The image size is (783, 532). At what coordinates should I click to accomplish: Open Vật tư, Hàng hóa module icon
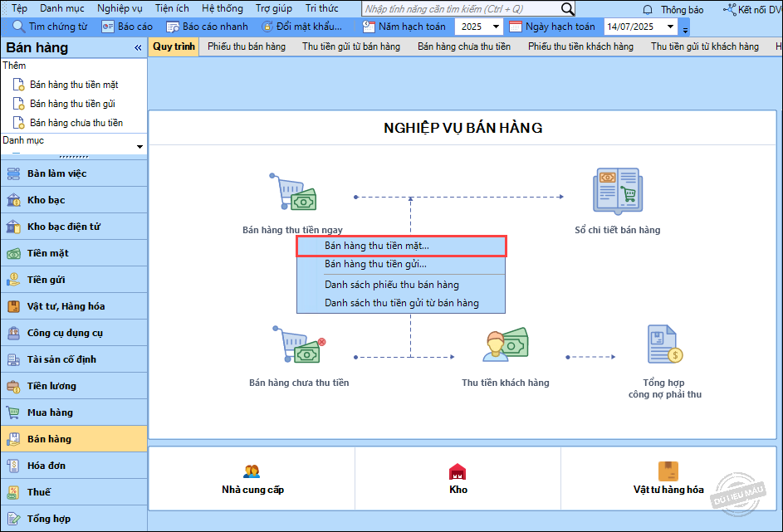point(13,306)
